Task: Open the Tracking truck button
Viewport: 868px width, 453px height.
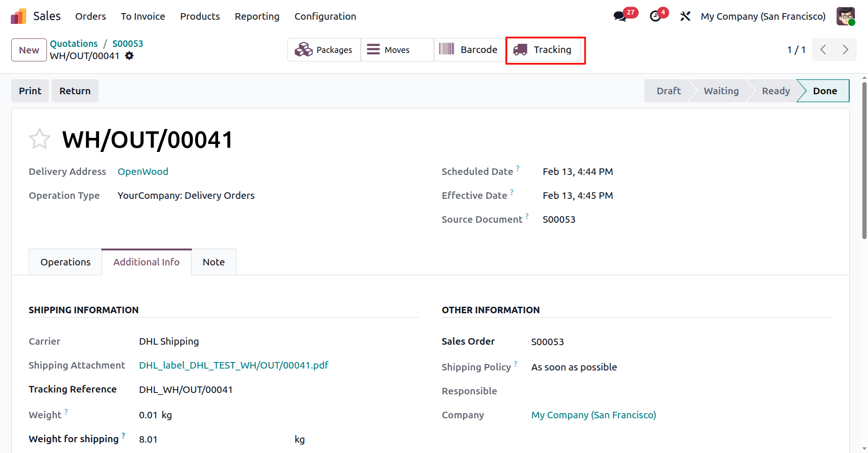Action: 545,50
